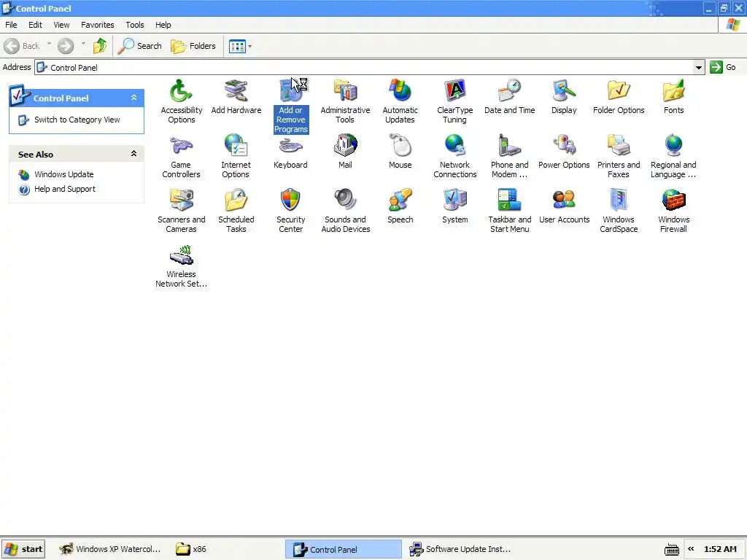The image size is (747, 560).
Task: Open the View menu
Action: [x=61, y=25]
